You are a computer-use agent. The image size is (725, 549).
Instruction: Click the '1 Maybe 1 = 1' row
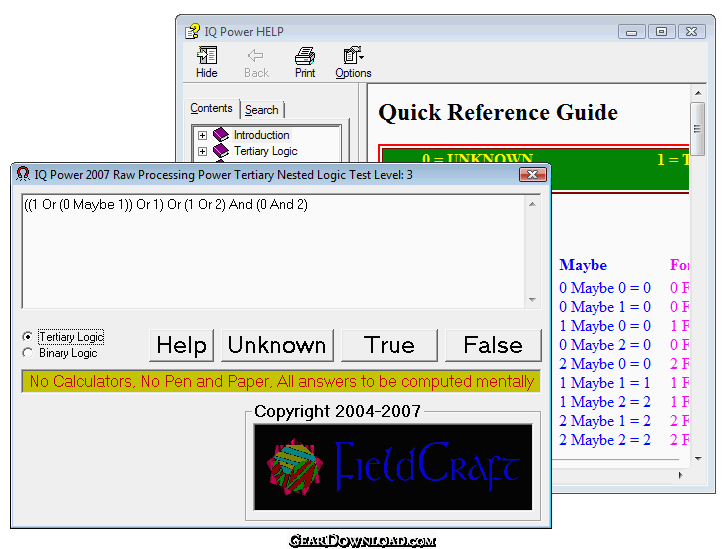pyautogui.click(x=605, y=382)
